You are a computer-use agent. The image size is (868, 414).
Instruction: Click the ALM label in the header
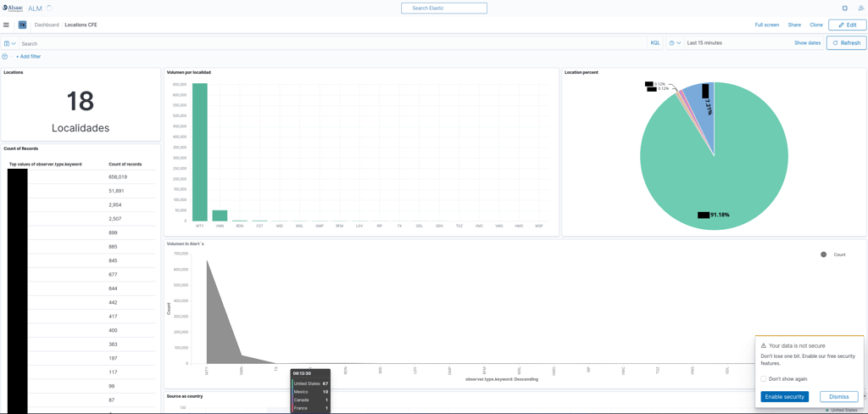click(34, 8)
